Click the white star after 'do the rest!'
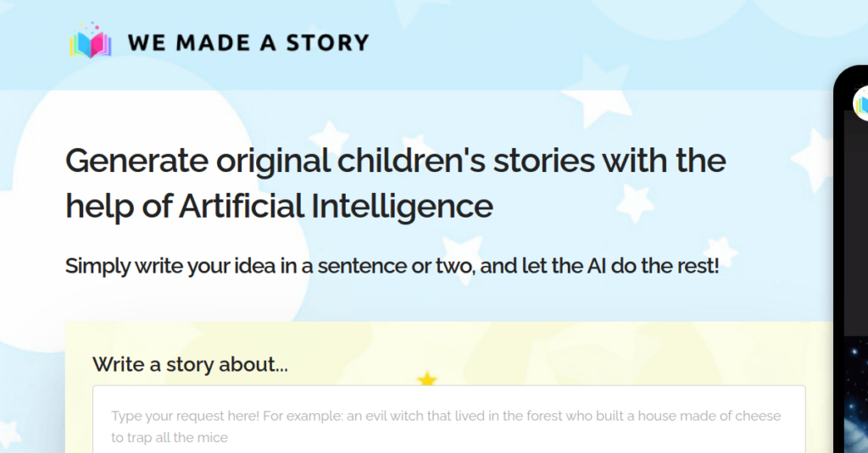The height and width of the screenshot is (453, 868). [722, 251]
